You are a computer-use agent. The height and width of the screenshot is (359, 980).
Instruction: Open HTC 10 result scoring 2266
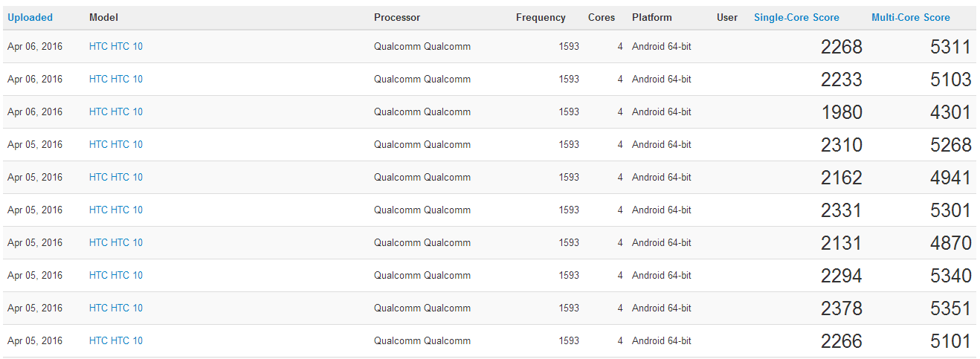tap(116, 340)
